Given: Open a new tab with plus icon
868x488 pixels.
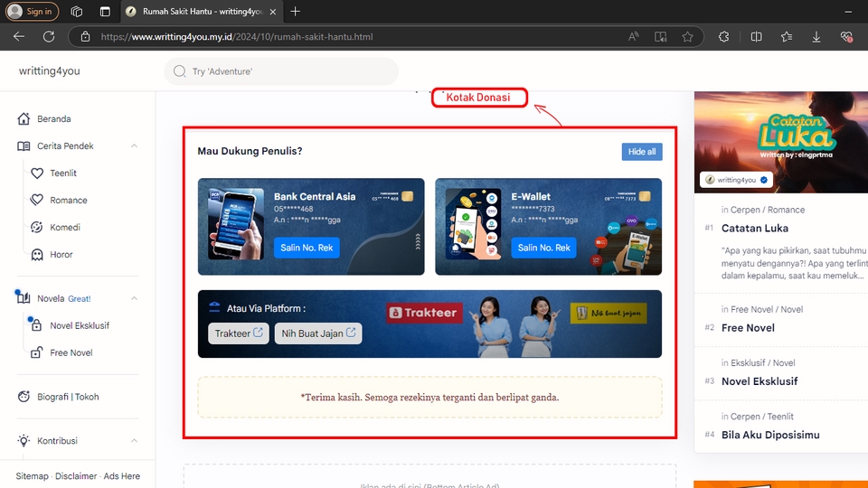Looking at the screenshot, I should tap(295, 11).
